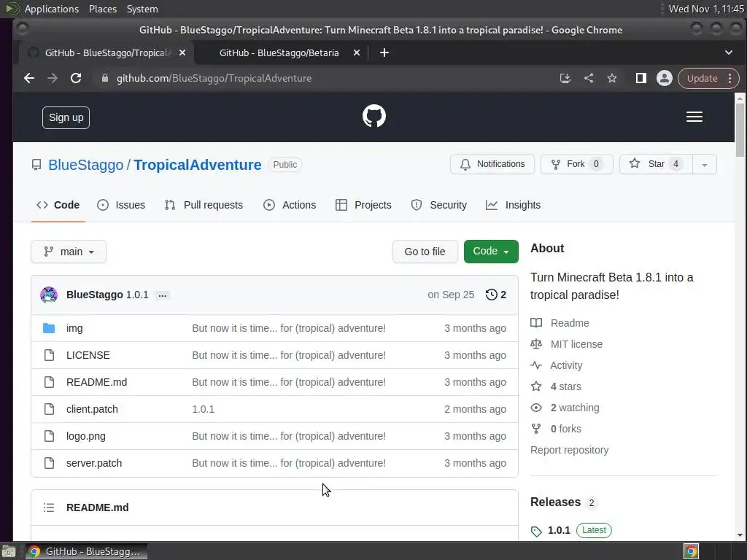Viewport: 747px width, 560px height.
Task: Click the Chrome icon in the taskbar tray
Action: (691, 551)
